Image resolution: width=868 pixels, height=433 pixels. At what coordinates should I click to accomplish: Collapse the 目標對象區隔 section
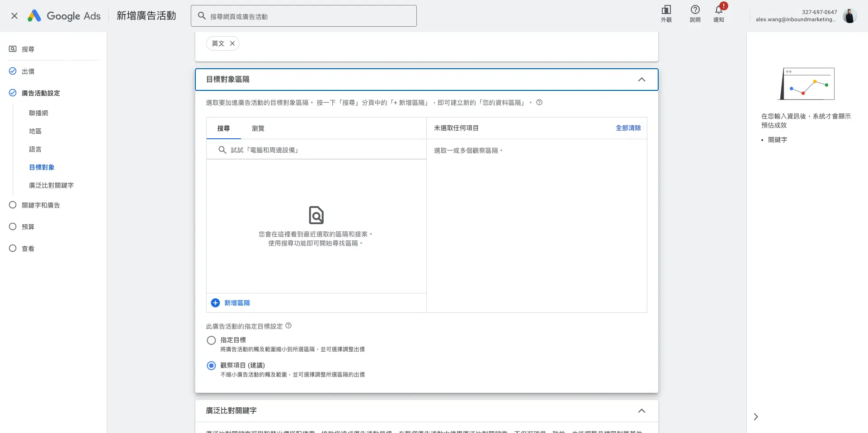pyautogui.click(x=642, y=80)
